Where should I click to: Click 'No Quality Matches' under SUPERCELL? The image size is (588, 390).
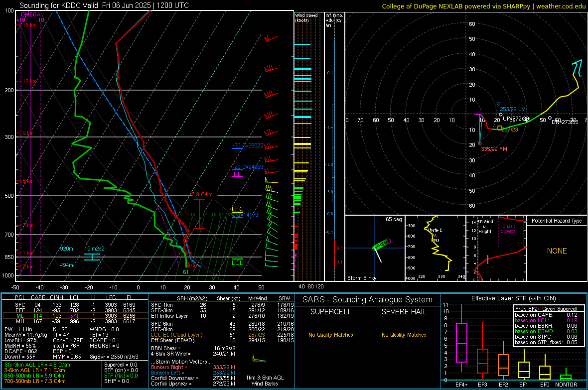pos(331,335)
